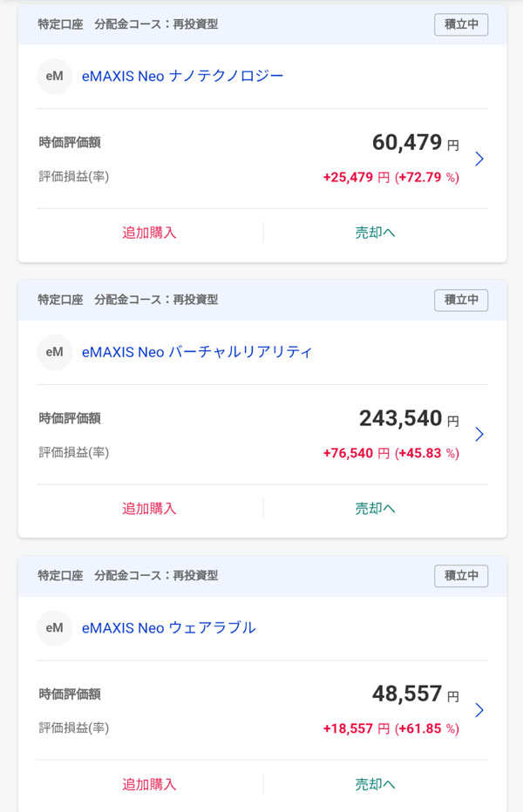
Task: Open the eMAXIS Neo バーチャルリアリティ fund link
Action: click(x=196, y=352)
